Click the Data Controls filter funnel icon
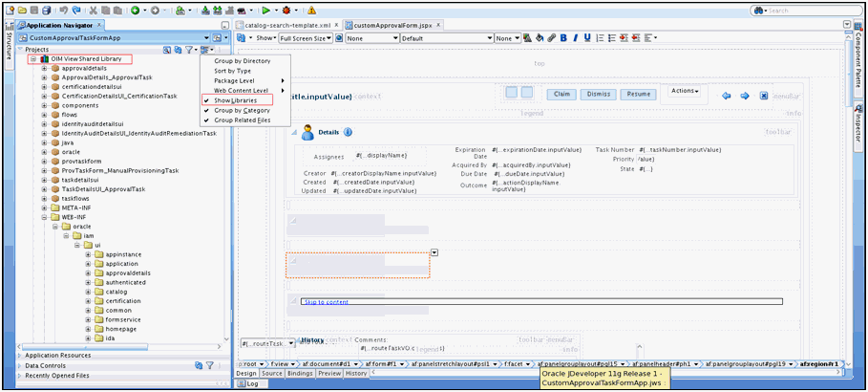The width and height of the screenshot is (868, 392). click(210, 365)
